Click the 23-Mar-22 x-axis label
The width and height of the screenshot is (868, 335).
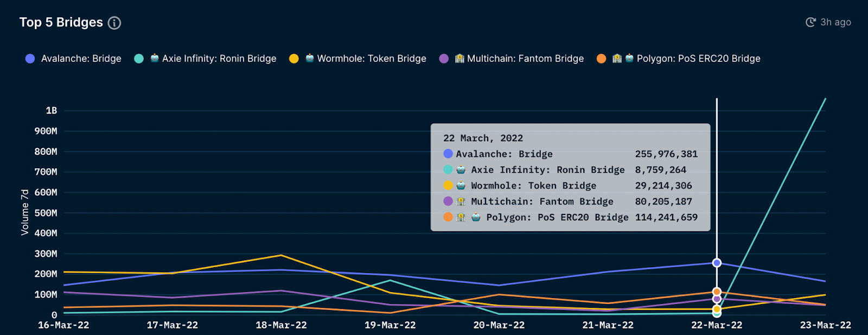(826, 325)
